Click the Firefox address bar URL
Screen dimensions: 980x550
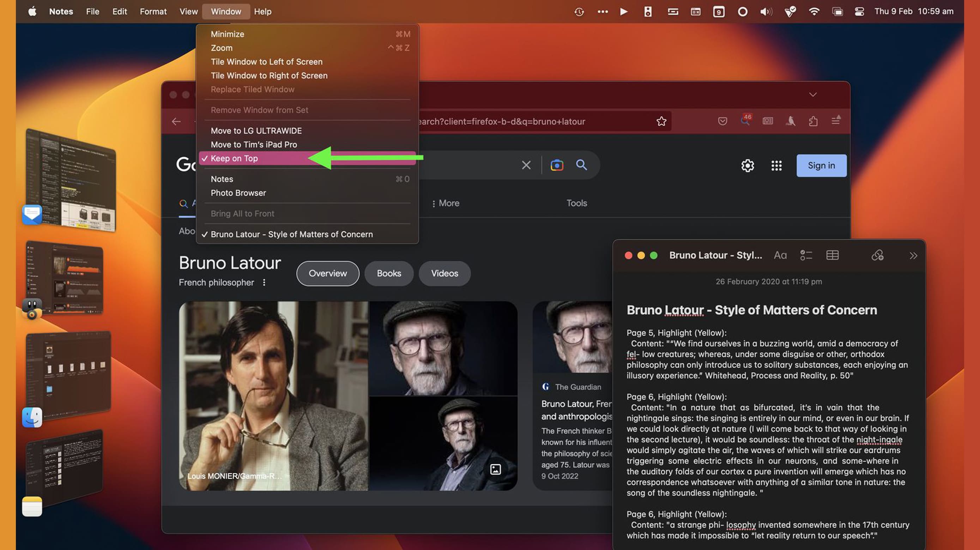[501, 121]
